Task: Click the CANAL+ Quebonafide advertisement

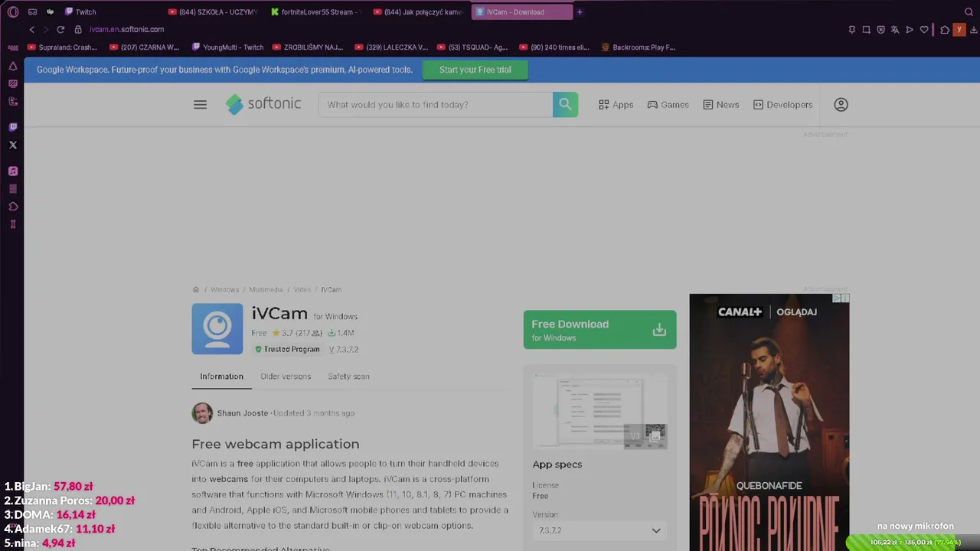Action: pyautogui.click(x=769, y=422)
